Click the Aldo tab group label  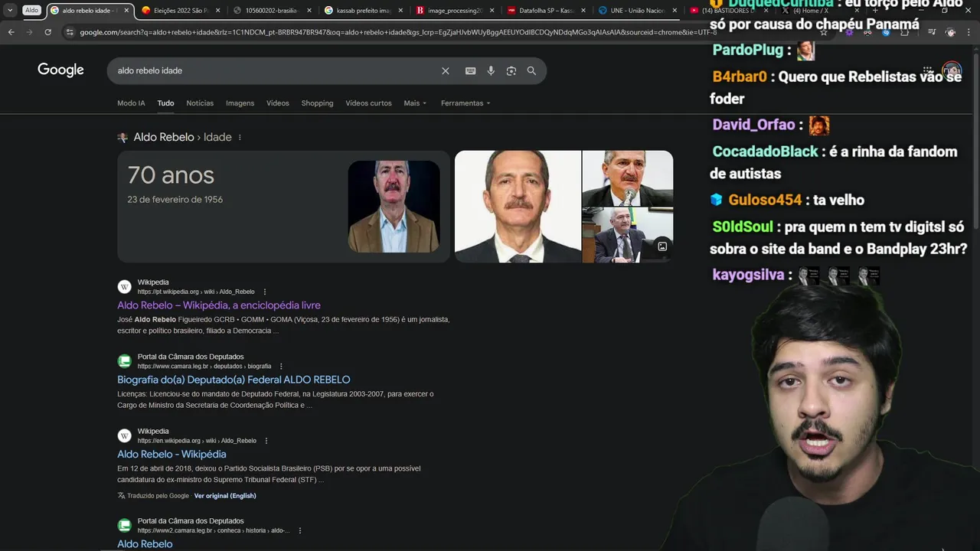click(x=31, y=11)
